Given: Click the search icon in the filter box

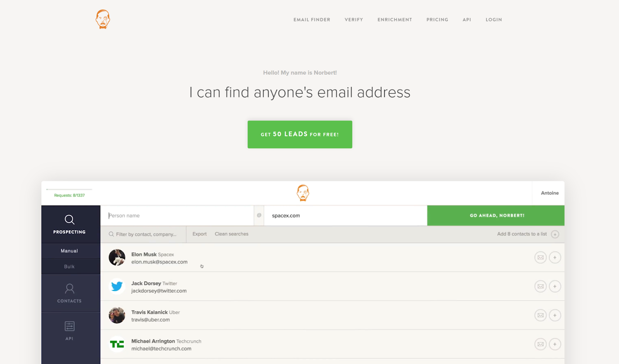Looking at the screenshot, I should 111,234.
